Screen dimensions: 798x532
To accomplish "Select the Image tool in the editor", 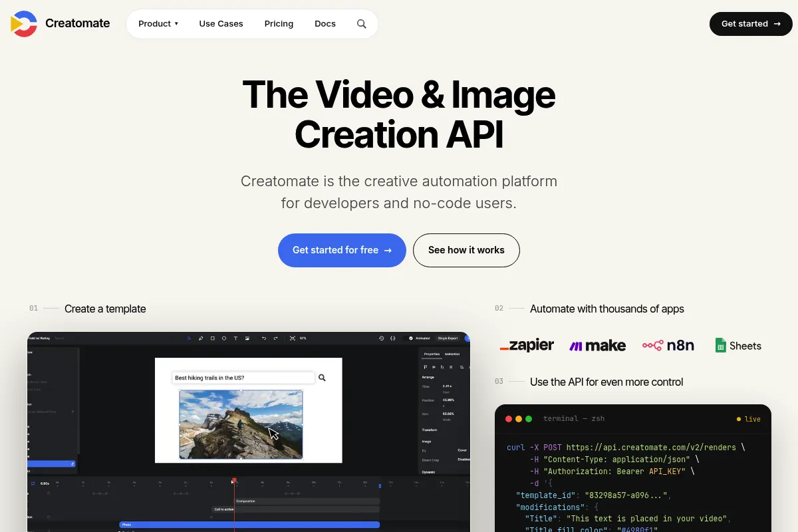I will click(x=247, y=338).
